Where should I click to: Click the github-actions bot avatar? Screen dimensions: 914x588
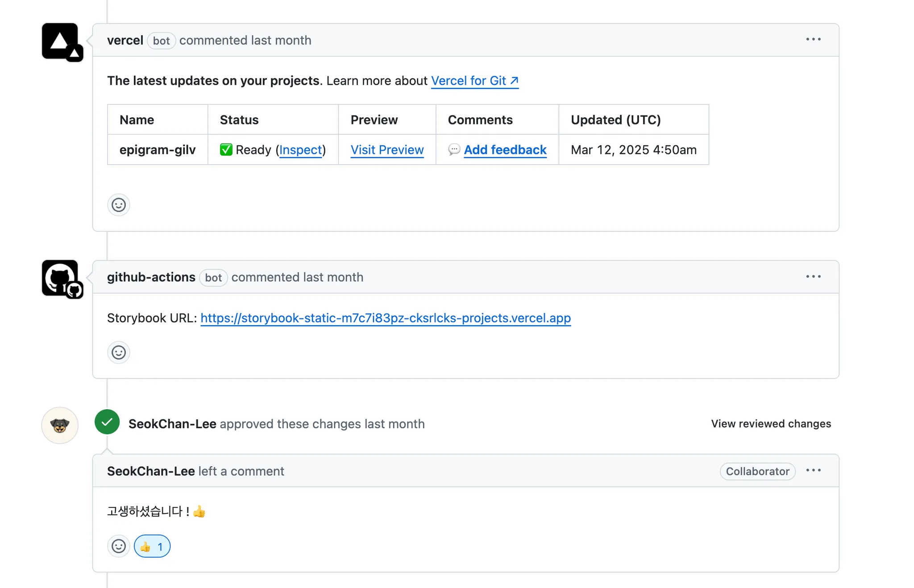coord(60,278)
